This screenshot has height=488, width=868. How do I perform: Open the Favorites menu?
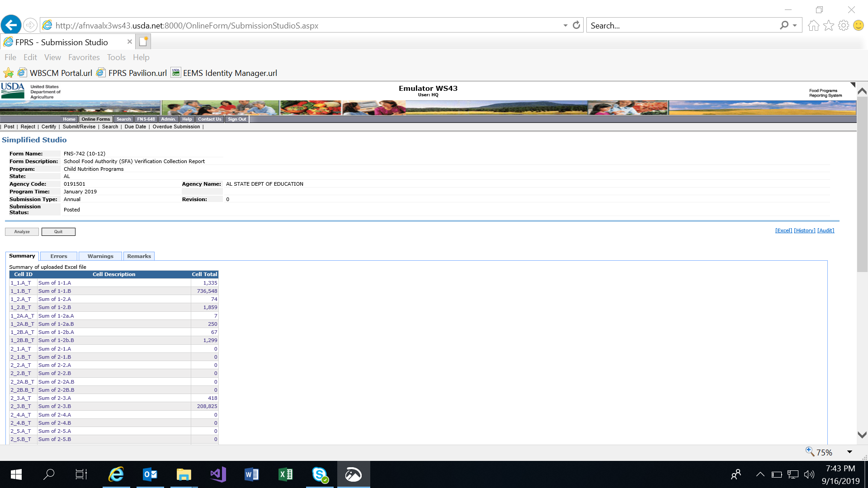coord(84,57)
